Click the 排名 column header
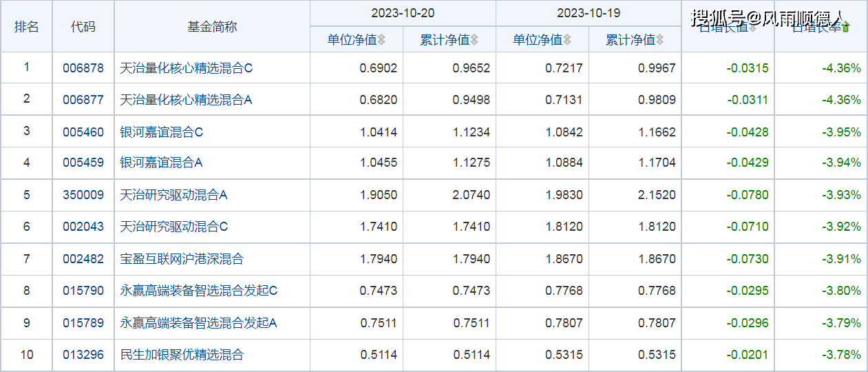Screen dimensions: 868x372 pos(27,26)
